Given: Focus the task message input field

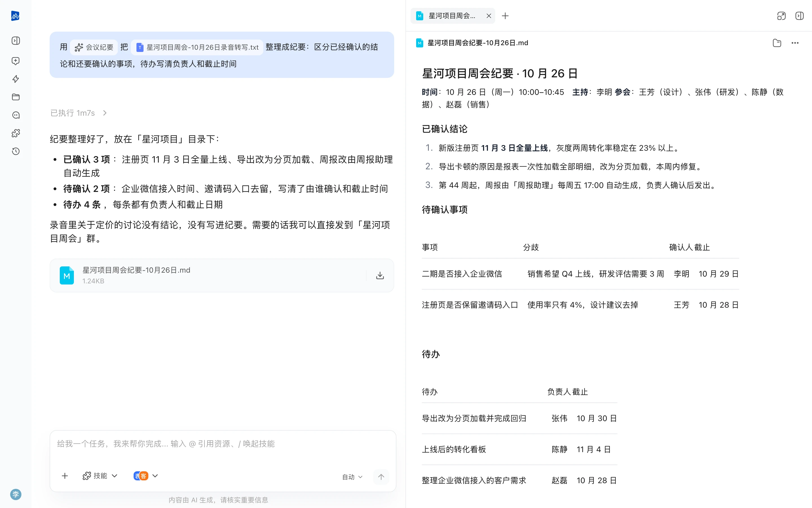Looking at the screenshot, I should click(223, 444).
